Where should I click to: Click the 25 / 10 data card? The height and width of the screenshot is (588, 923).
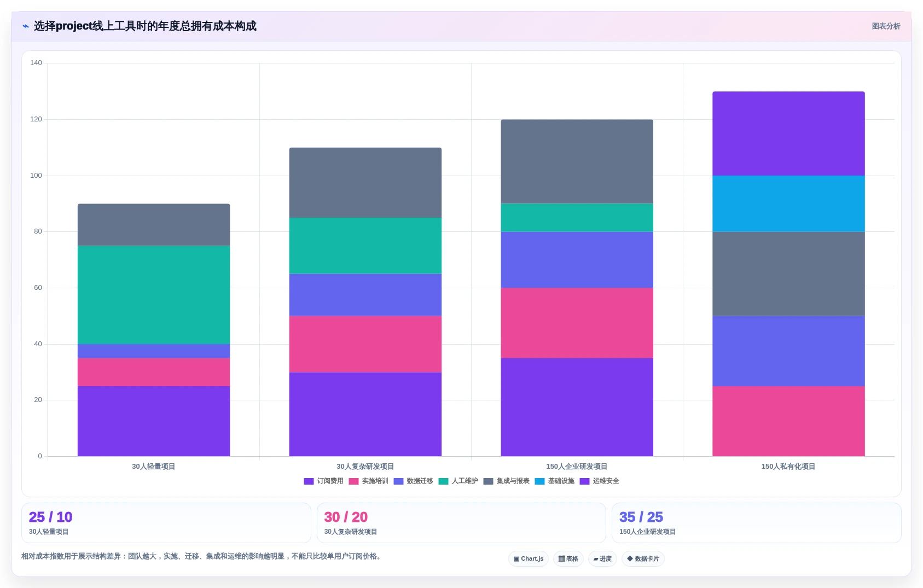(x=166, y=523)
